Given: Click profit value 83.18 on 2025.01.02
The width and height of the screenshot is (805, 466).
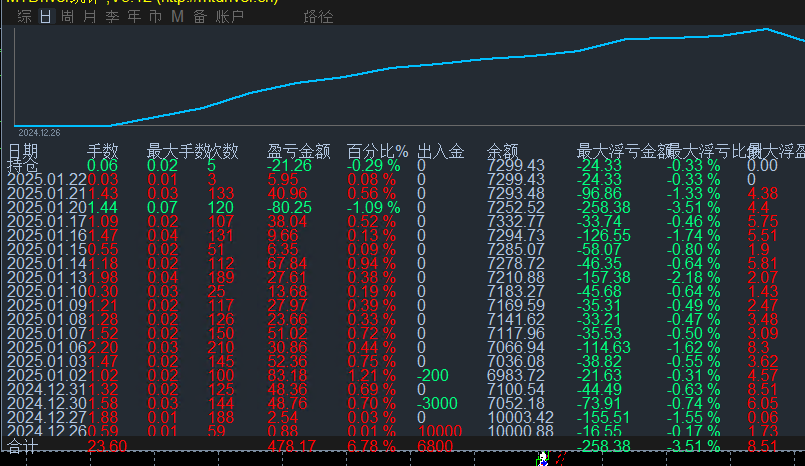Looking at the screenshot, I should tap(288, 375).
